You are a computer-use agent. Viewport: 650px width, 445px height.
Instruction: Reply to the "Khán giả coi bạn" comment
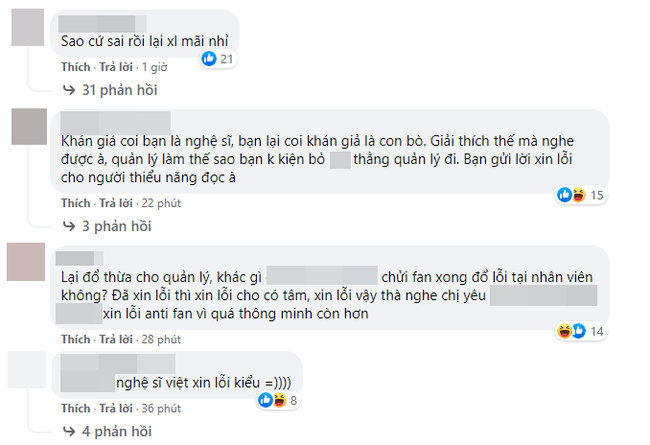pyautogui.click(x=115, y=202)
